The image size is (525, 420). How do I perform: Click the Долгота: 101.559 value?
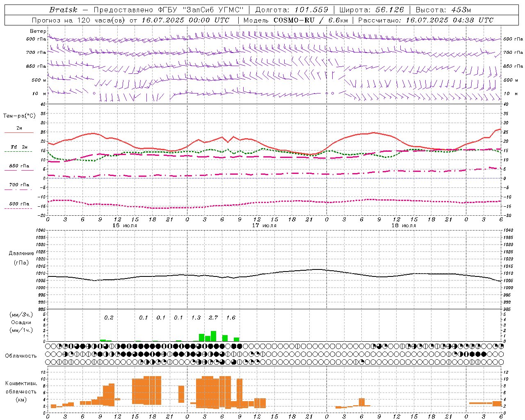(x=292, y=10)
